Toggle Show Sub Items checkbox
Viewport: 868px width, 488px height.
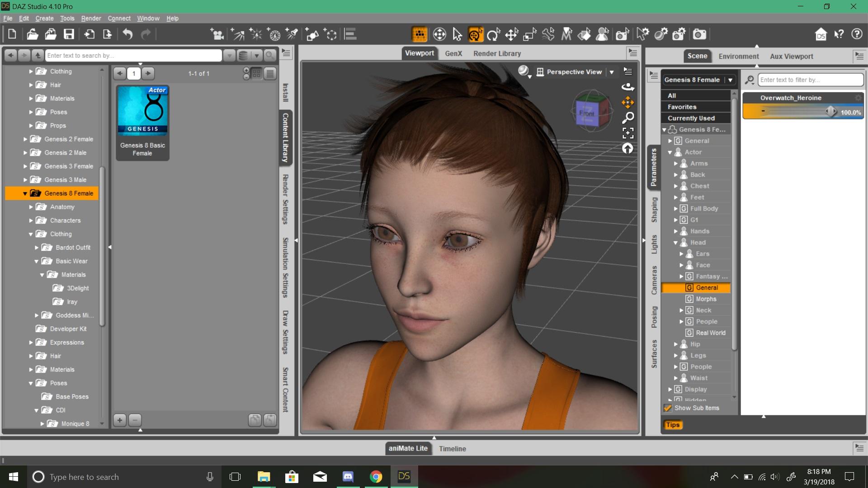tap(668, 408)
